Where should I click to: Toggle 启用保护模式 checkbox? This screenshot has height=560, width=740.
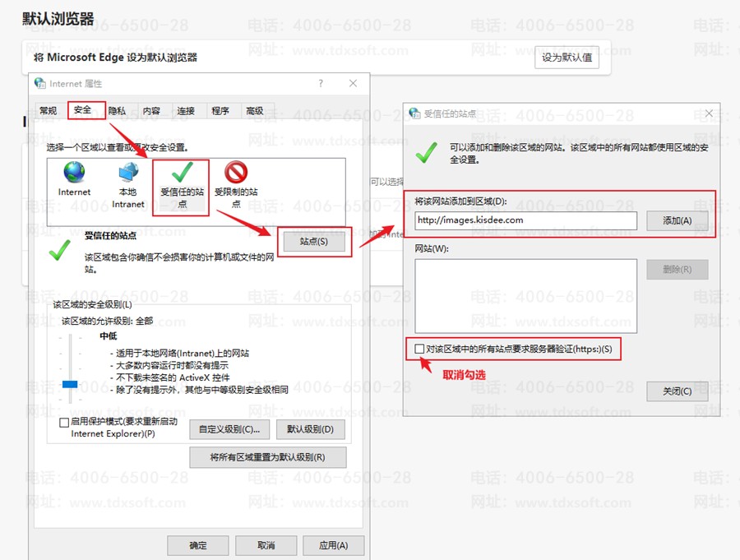point(64,422)
